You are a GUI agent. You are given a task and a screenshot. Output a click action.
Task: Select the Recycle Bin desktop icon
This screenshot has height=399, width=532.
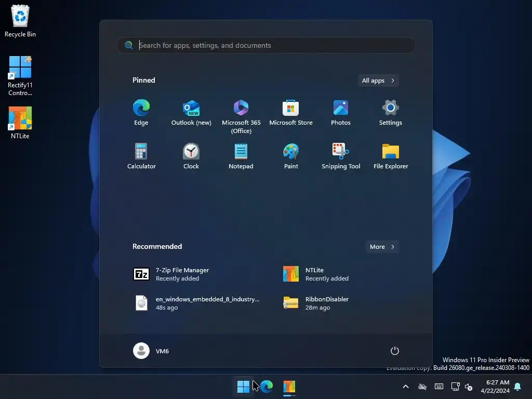click(x=20, y=21)
